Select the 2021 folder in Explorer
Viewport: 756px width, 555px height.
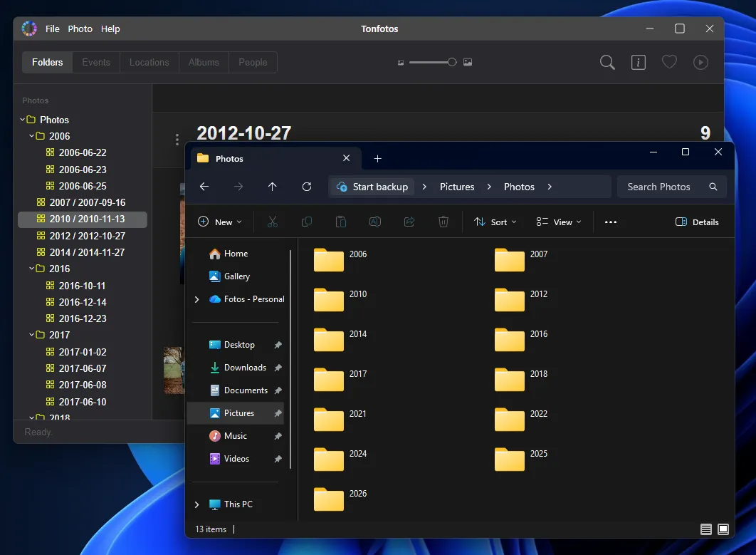click(342, 419)
